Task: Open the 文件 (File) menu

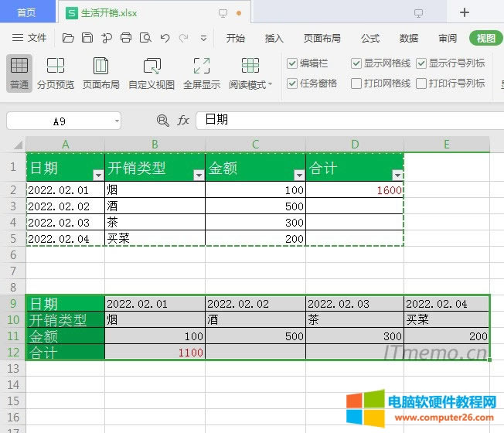Action: coord(30,38)
